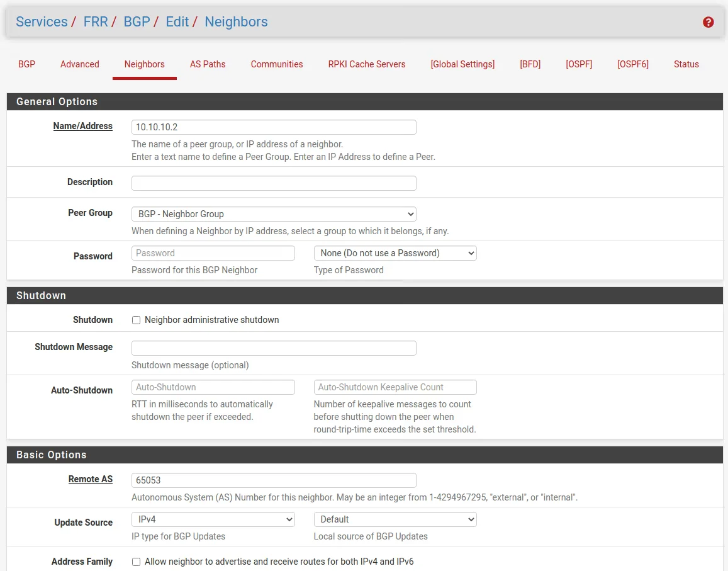Switch to the Status tab

[x=686, y=64]
